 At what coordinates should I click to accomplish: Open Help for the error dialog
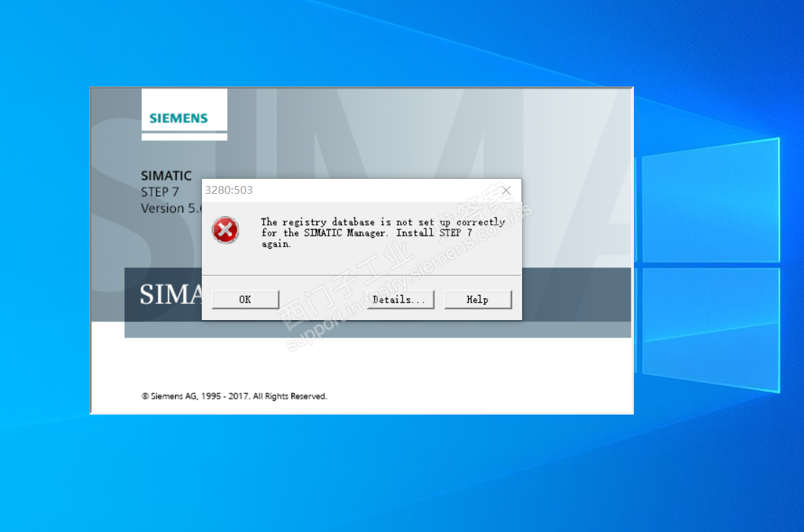[x=477, y=299]
